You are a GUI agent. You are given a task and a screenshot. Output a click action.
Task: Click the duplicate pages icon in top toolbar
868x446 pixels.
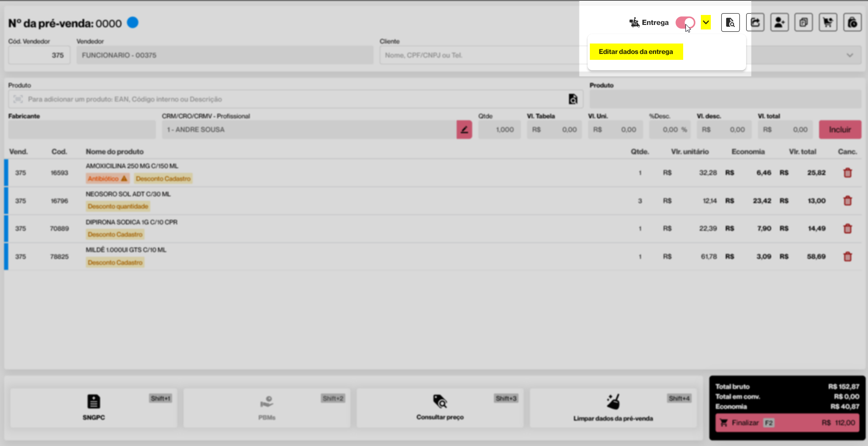click(x=804, y=23)
